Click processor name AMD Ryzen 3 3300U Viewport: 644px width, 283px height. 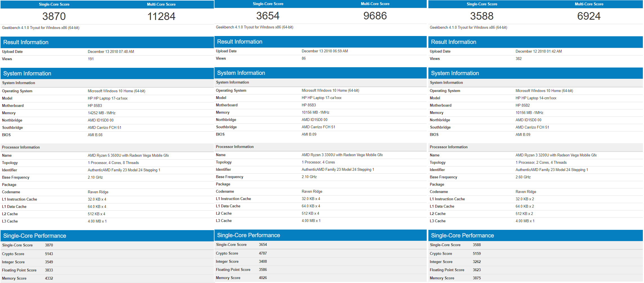pyautogui.click(x=342, y=155)
